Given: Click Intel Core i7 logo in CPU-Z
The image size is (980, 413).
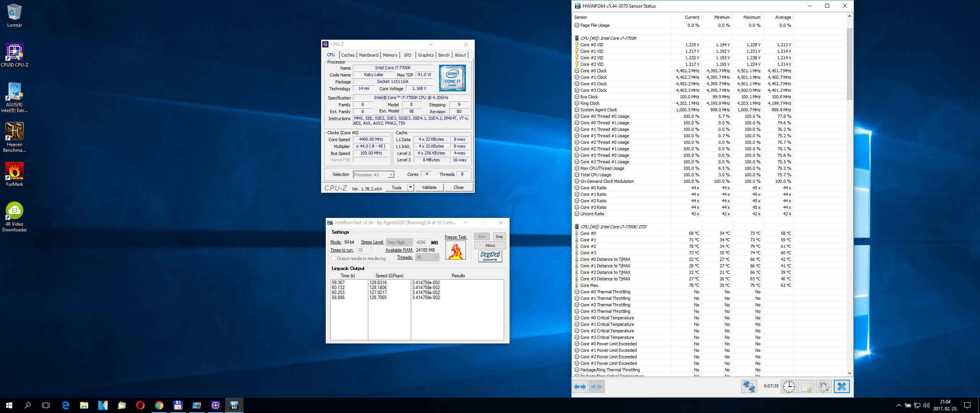Looking at the screenshot, I should (452, 78).
